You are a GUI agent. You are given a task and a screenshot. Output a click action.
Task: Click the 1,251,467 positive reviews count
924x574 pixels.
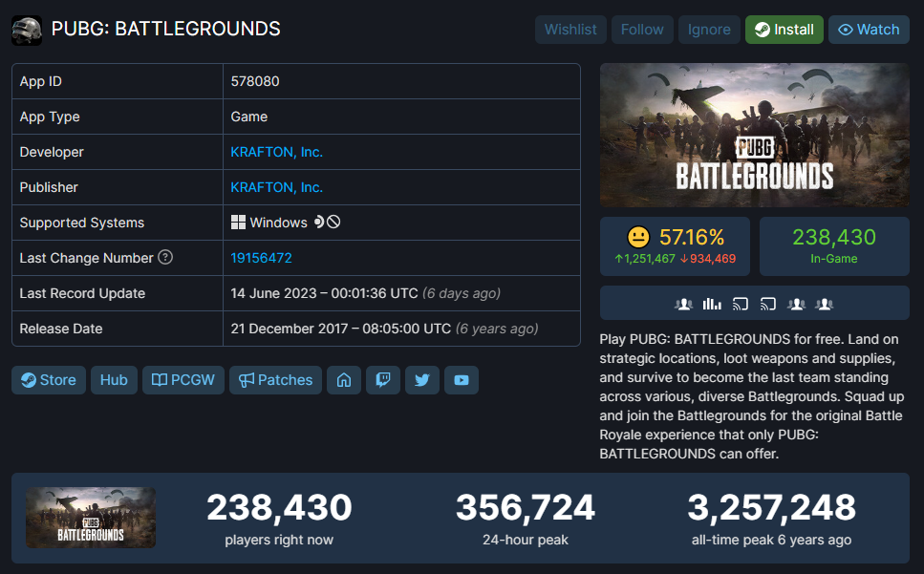(645, 259)
